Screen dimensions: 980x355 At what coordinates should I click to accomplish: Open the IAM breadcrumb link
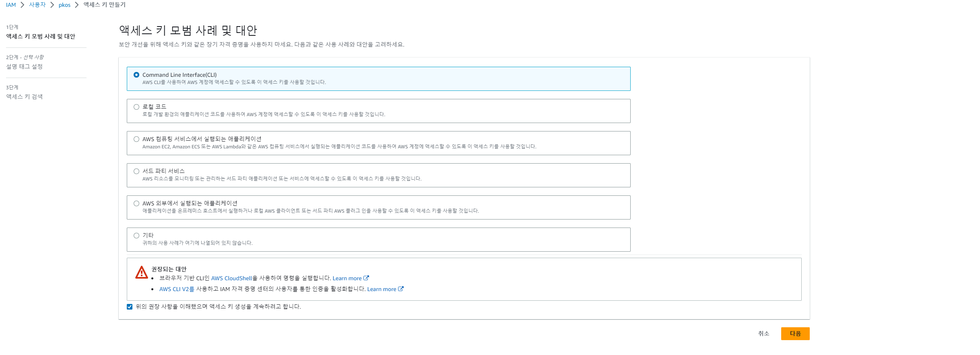coord(11,5)
